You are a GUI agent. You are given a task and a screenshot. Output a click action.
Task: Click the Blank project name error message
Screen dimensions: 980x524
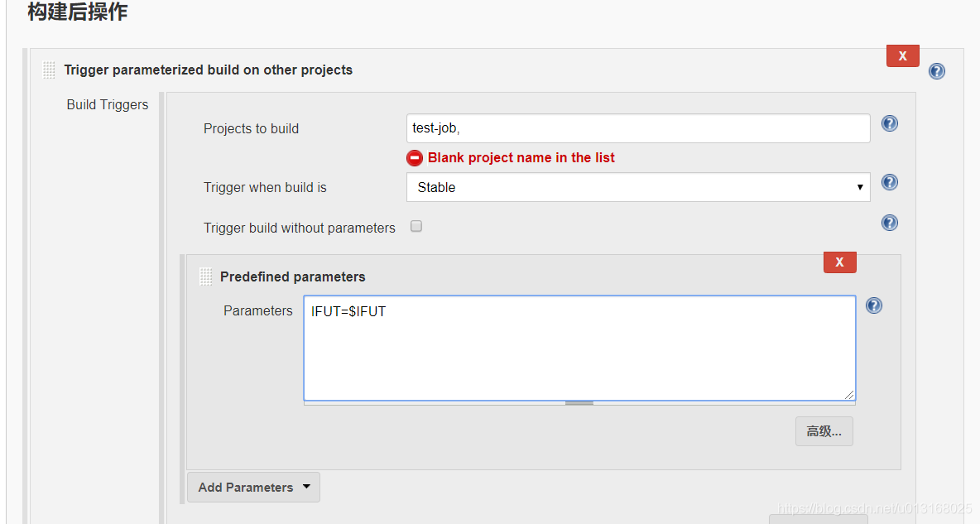click(x=521, y=158)
